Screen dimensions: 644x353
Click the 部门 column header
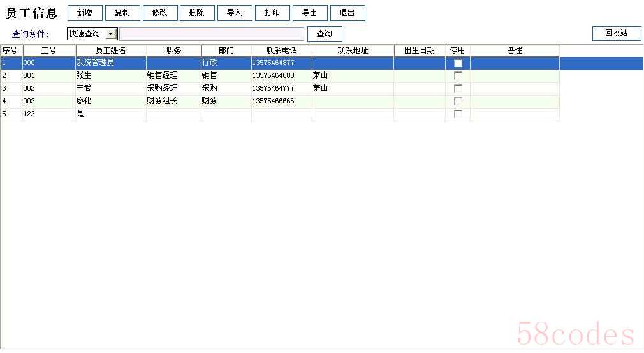[x=226, y=50]
